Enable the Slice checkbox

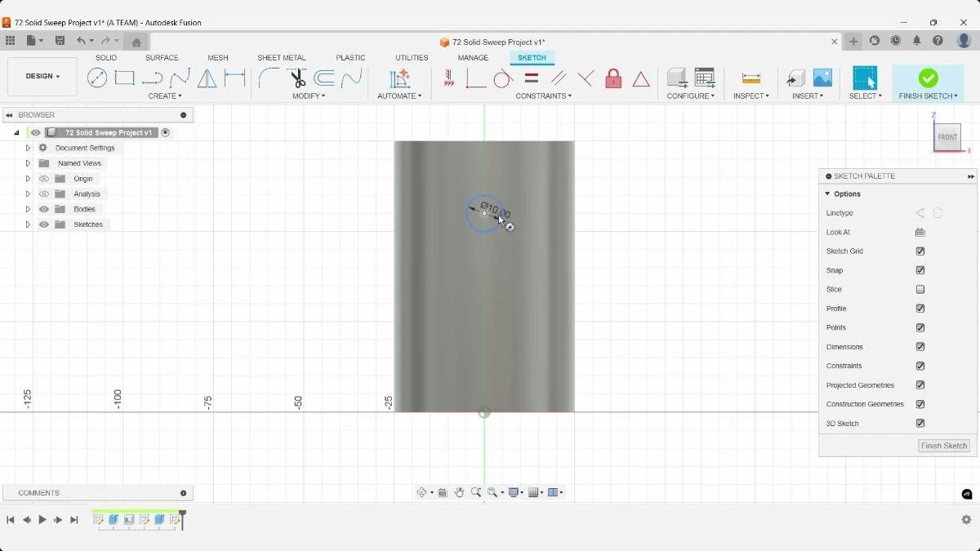tap(920, 290)
